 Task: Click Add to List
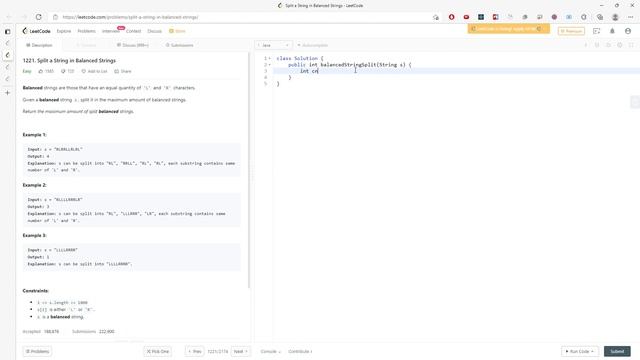click(x=94, y=71)
